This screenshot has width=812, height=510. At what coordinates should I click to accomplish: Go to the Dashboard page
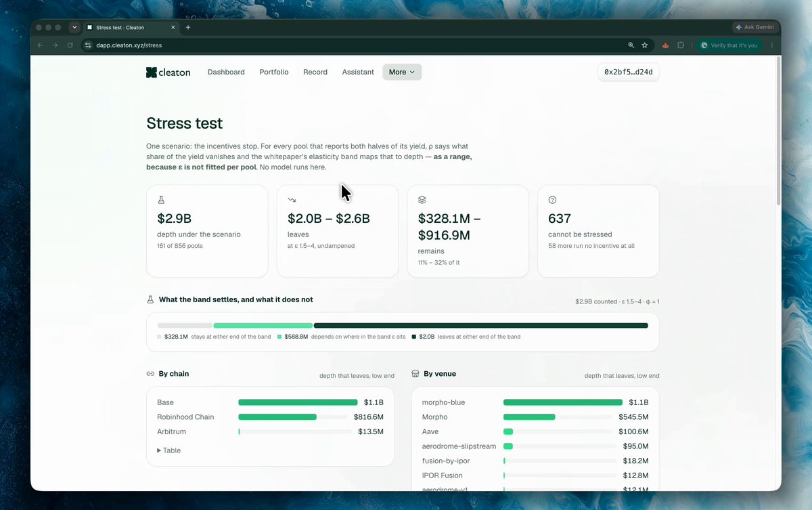226,72
